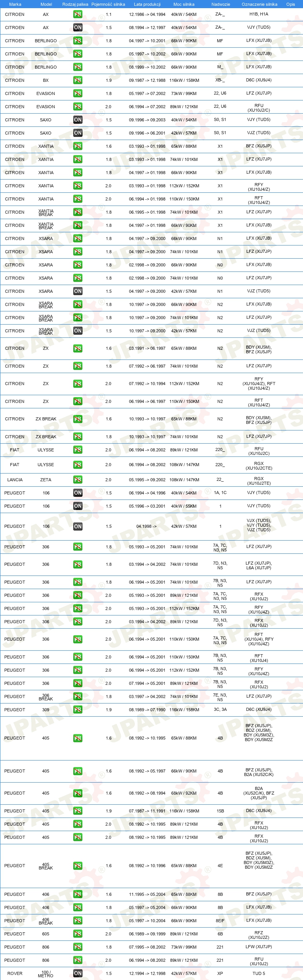Click the ON icon in the Citroen Saxo 42kW row
Screen dimensions: 303x980
pos(77,133)
